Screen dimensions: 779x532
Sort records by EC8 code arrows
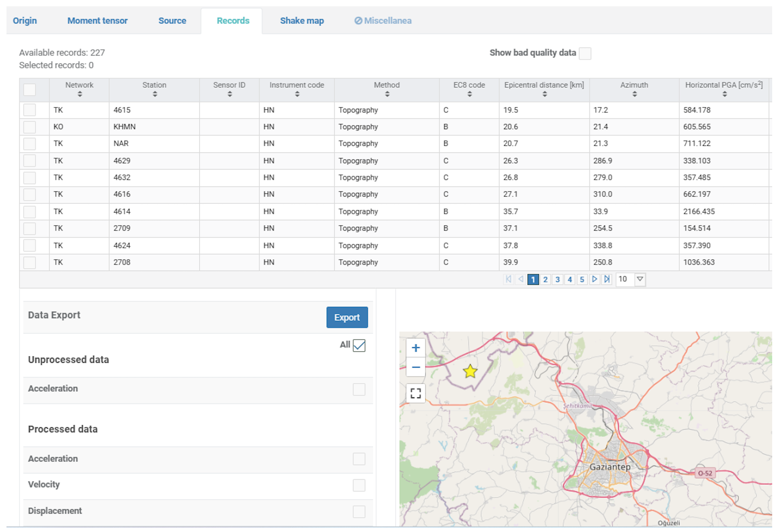tap(469, 94)
